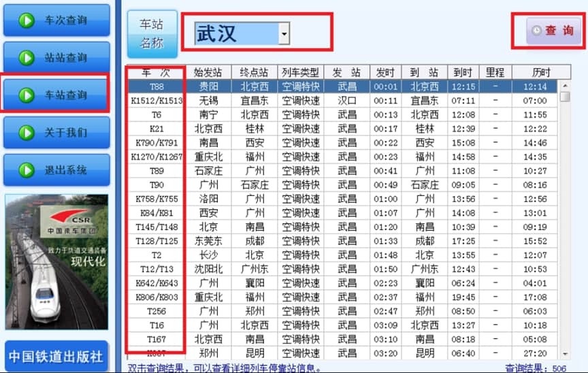
Task: Click 宜昌东 terminal cell of K1512/K1513
Action: pyautogui.click(x=255, y=101)
